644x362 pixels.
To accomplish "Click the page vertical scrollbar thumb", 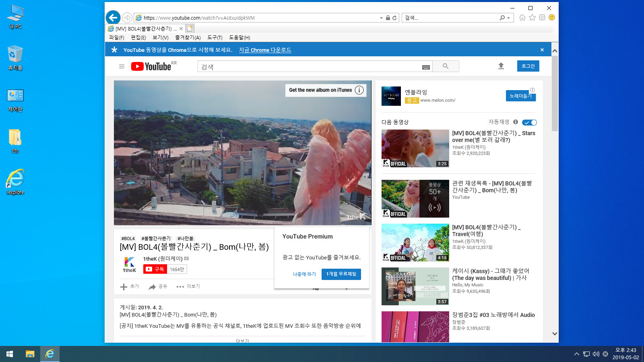I will click(x=555, y=93).
